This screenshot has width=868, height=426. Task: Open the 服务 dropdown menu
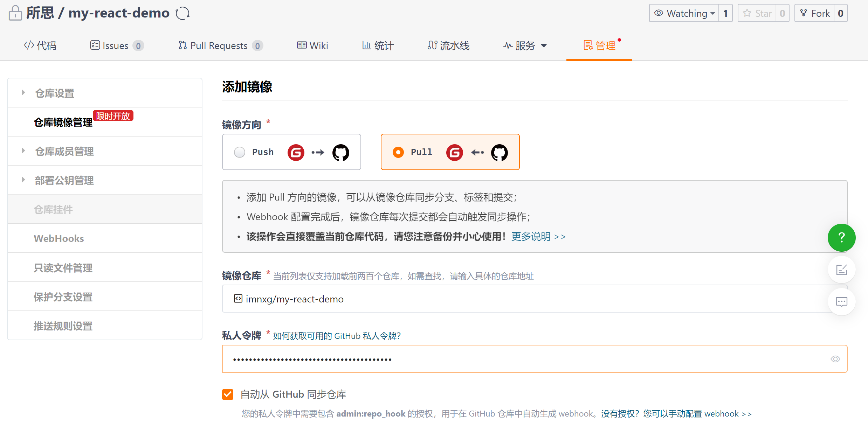525,46
